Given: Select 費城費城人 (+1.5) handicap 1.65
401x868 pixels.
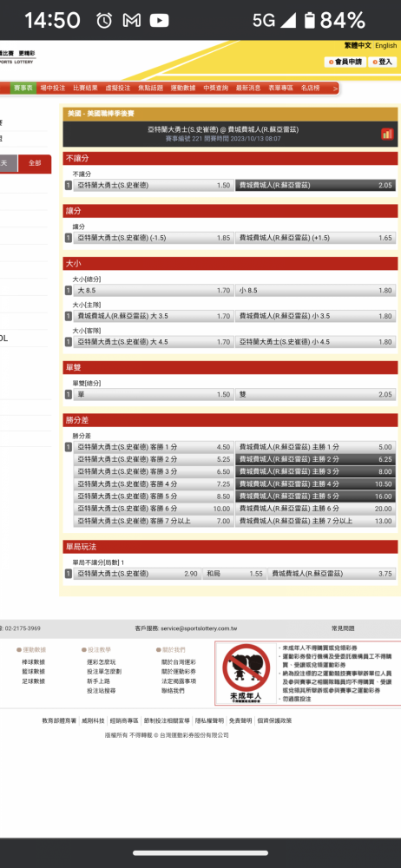Looking at the screenshot, I should pos(316,238).
